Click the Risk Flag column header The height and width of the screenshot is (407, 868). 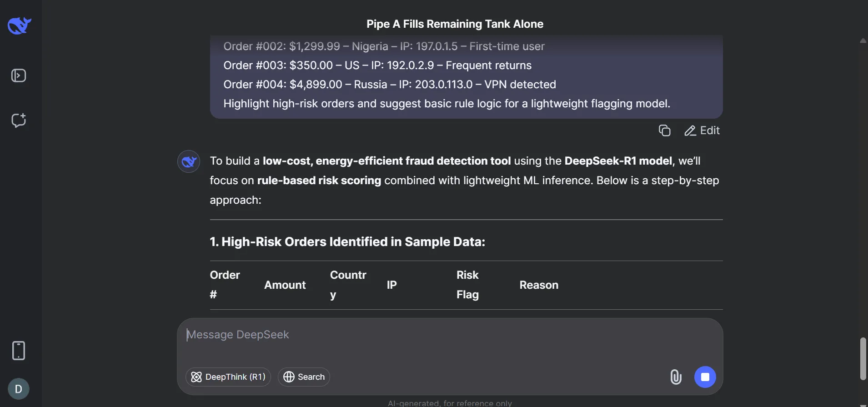click(x=467, y=285)
